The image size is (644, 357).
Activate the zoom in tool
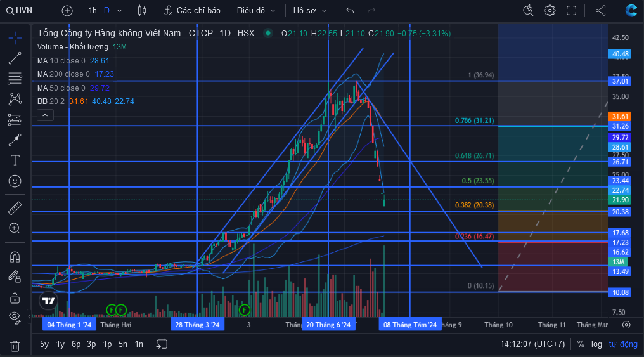(x=15, y=228)
